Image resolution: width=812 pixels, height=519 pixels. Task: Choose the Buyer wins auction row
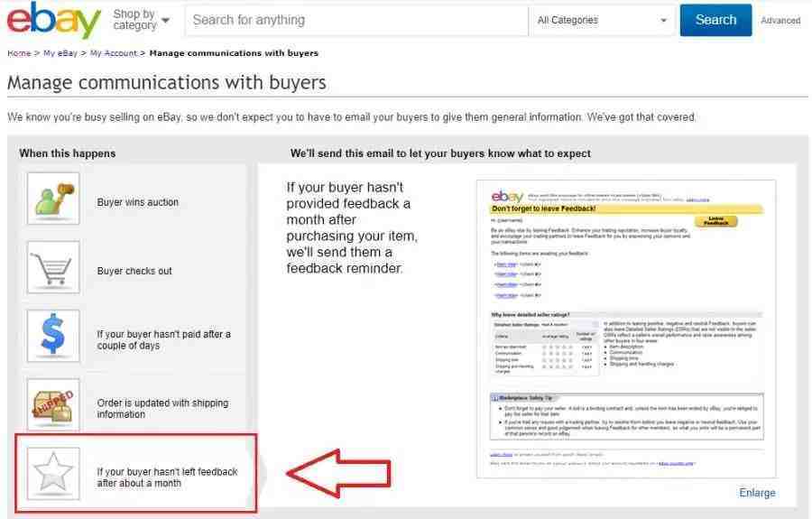click(134, 199)
